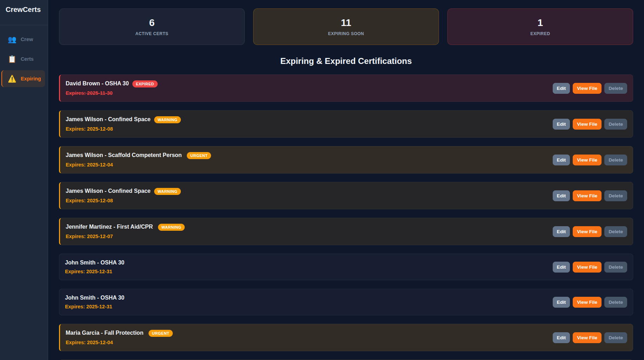Delete the first James Wilson Confined Space cert
Image resolution: width=644 pixels, height=360 pixels.
point(615,124)
